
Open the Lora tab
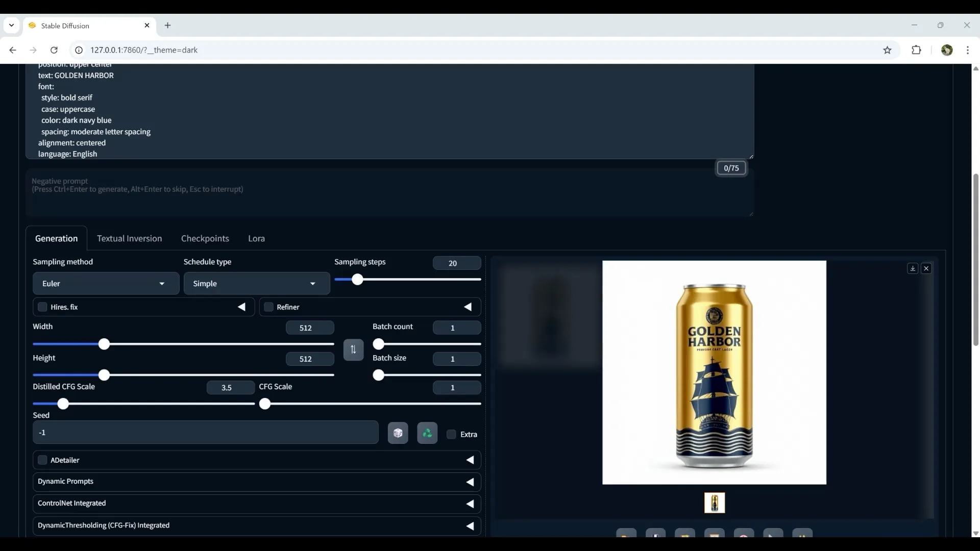point(256,238)
